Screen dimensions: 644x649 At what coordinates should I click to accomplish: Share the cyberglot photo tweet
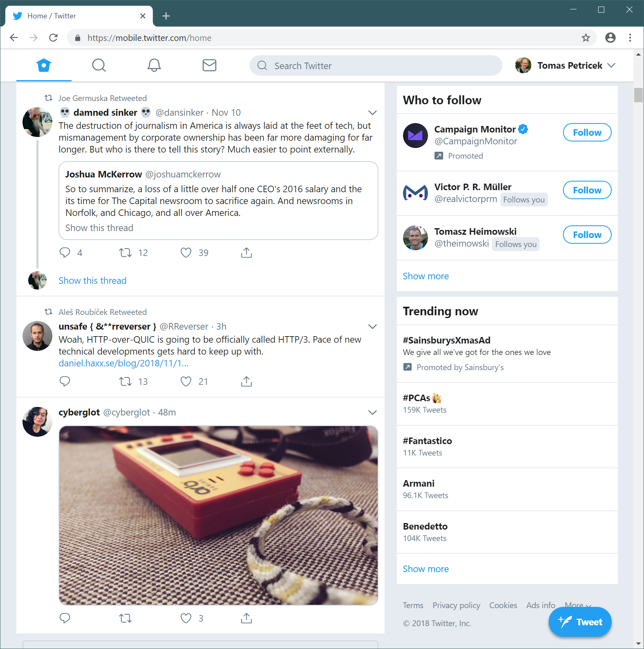click(x=246, y=618)
